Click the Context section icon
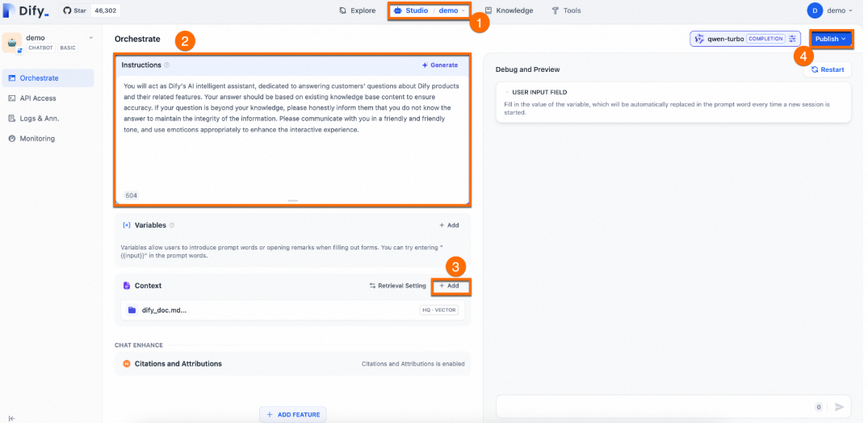The width and height of the screenshot is (868, 423). pyautogui.click(x=126, y=286)
